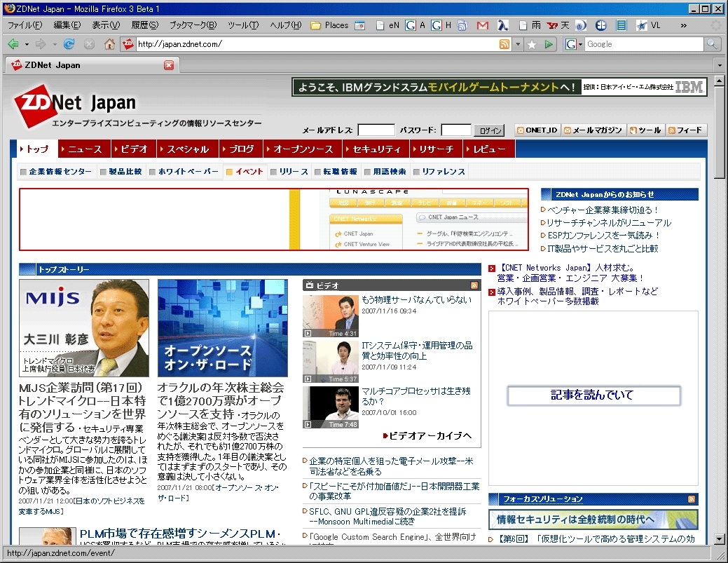The image size is (728, 563).
Task: Click the Home button in navigation toolbar
Action: pos(109,44)
